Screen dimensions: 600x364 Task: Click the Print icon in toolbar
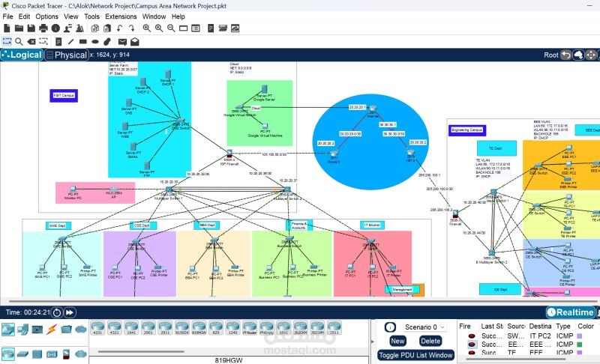pos(43,28)
